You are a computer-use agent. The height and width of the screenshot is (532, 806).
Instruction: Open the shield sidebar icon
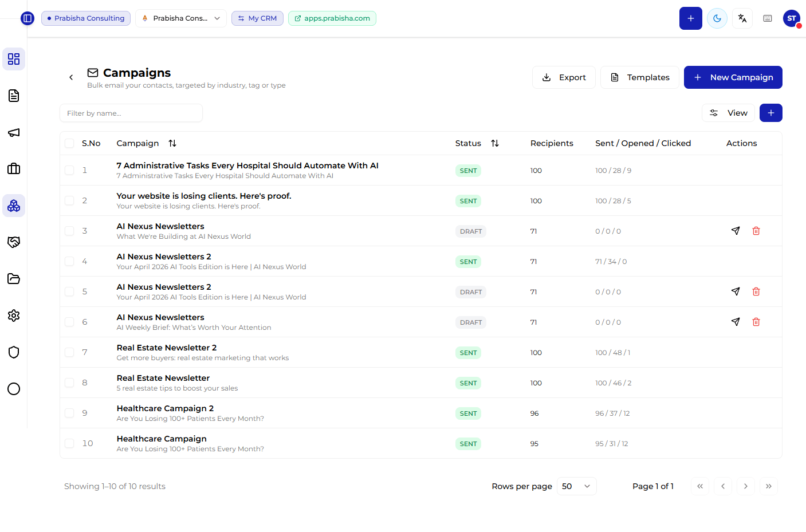point(14,352)
